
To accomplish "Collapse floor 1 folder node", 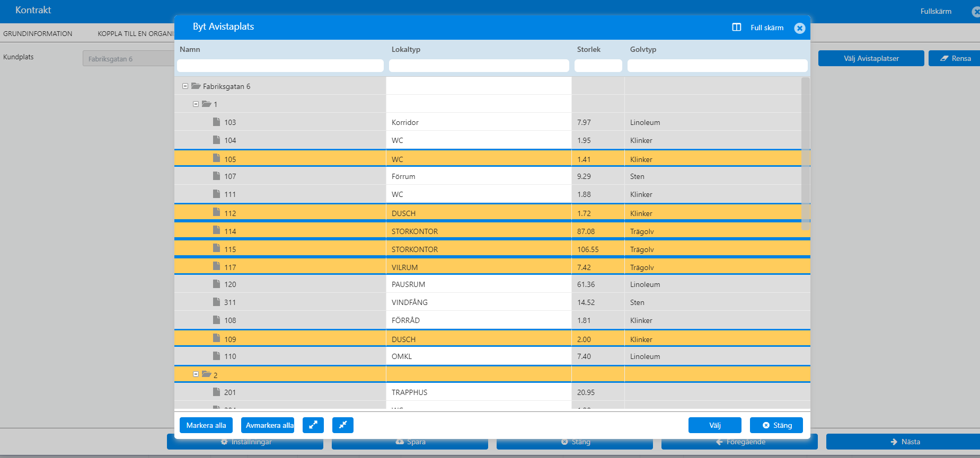I will click(x=196, y=104).
